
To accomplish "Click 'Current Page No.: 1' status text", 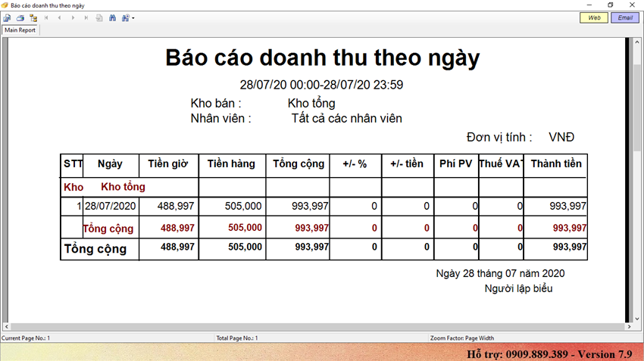I will (26, 338).
